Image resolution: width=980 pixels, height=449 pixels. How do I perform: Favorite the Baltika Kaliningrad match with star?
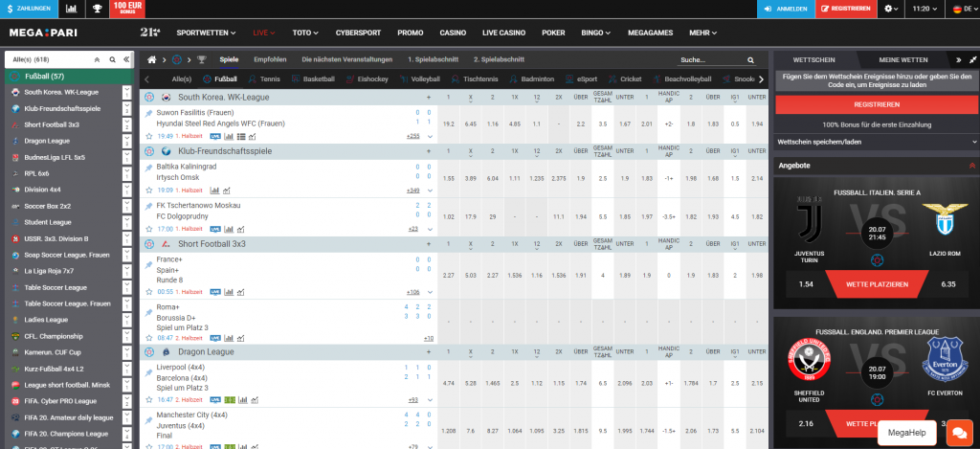pyautogui.click(x=148, y=191)
